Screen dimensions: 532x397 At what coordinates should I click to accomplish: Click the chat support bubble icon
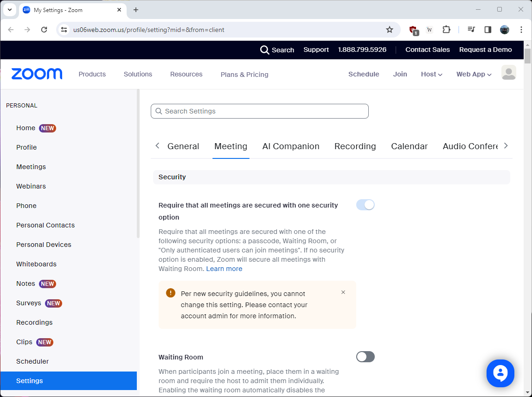tap(500, 373)
